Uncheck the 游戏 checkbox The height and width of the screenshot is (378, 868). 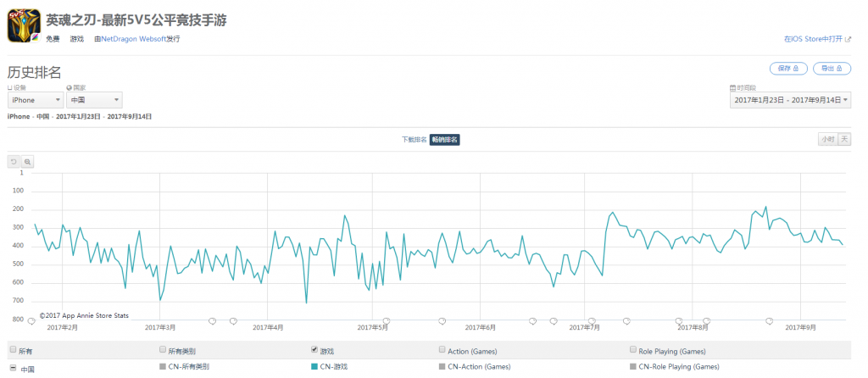[314, 350]
